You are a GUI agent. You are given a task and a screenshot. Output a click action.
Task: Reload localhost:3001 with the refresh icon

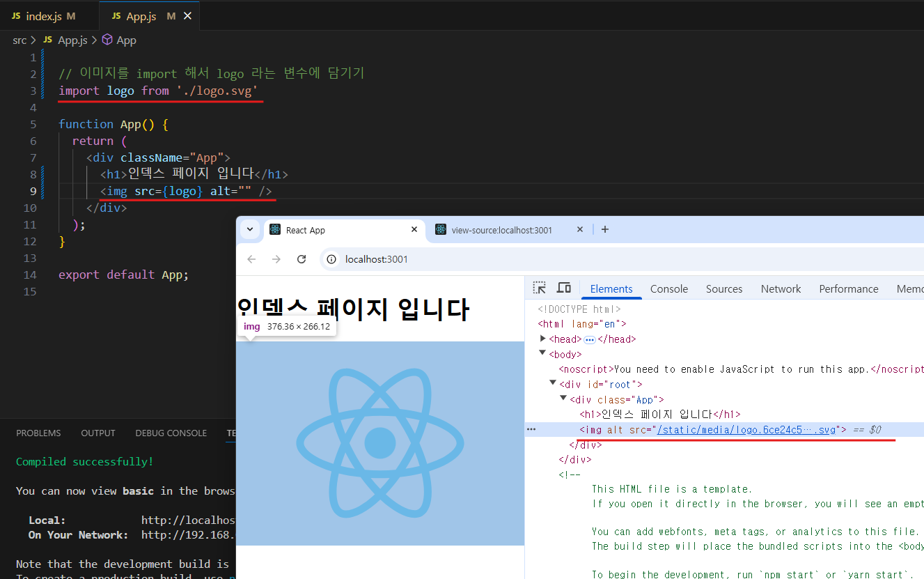(x=302, y=258)
